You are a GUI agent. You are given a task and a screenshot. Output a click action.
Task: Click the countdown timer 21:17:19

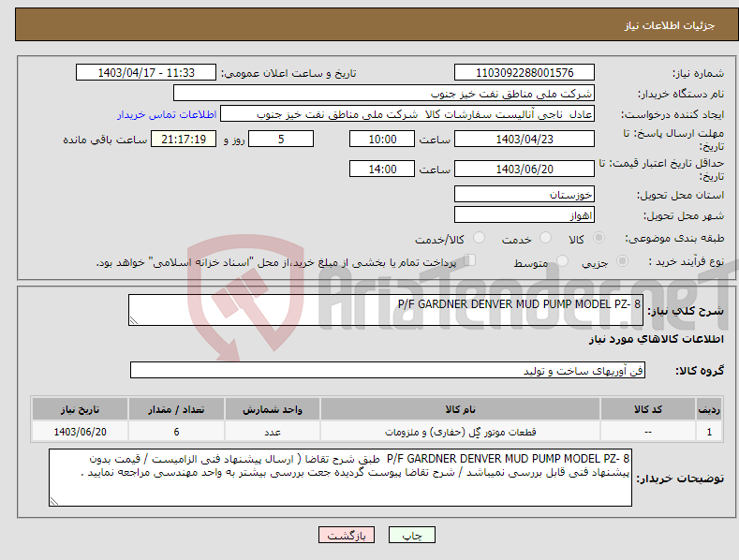coord(184,139)
